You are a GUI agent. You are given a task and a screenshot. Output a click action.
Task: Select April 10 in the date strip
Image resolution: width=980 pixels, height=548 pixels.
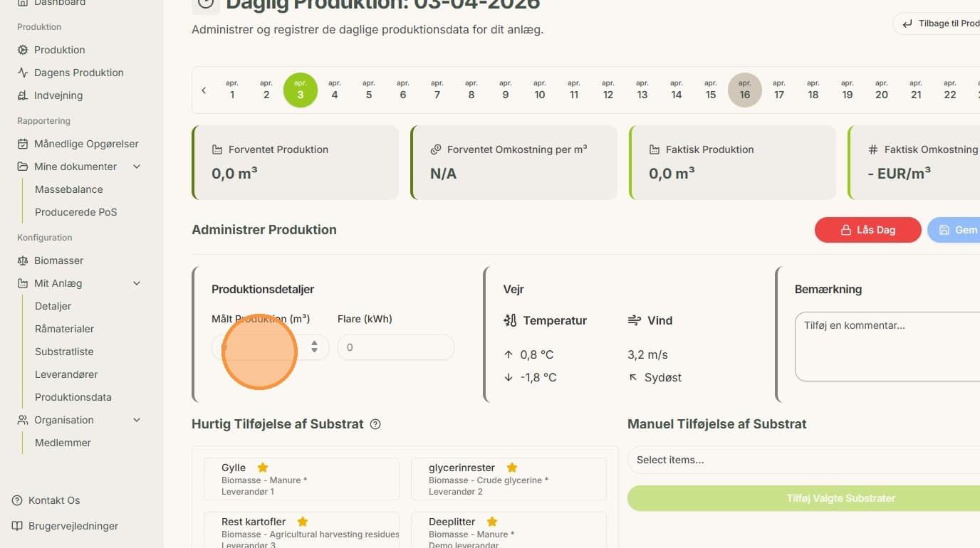540,90
